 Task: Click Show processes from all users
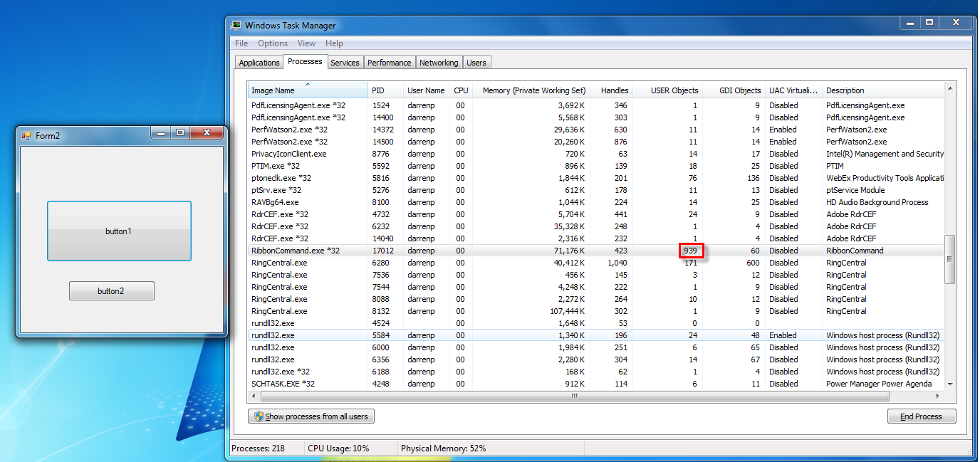pos(311,416)
